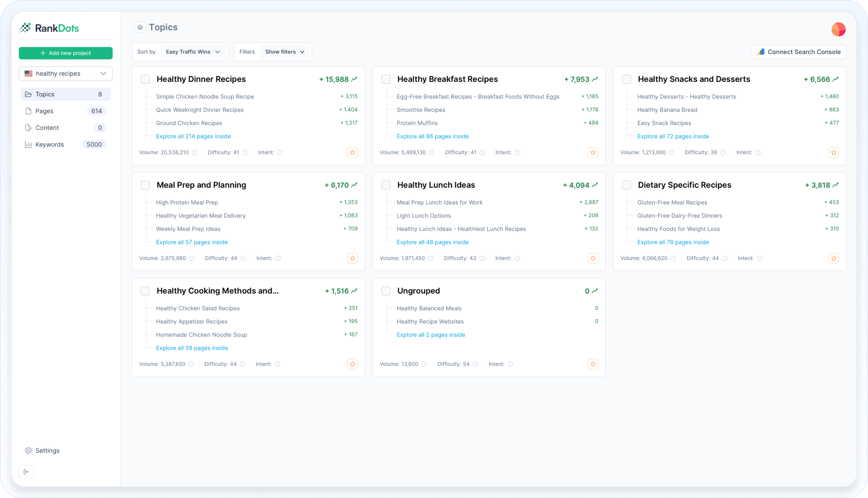Screen dimensions: 868x498
Task: Star the Healthy Dinner Recipes topic
Action: click(x=352, y=152)
